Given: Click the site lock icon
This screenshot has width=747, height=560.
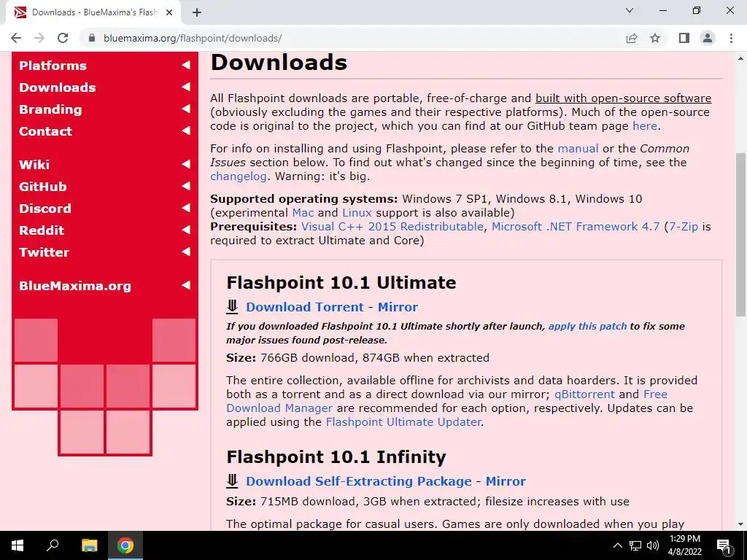Looking at the screenshot, I should point(93,38).
